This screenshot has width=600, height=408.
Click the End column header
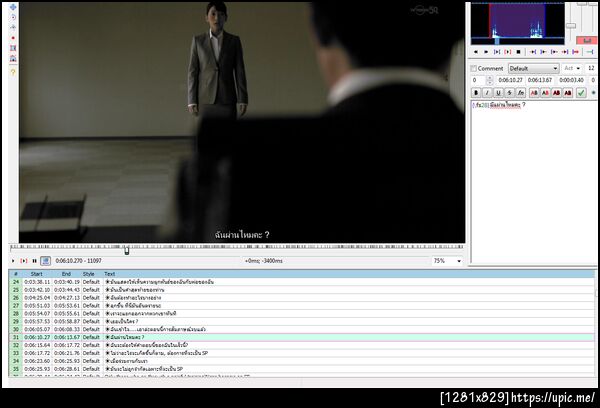tap(66, 274)
